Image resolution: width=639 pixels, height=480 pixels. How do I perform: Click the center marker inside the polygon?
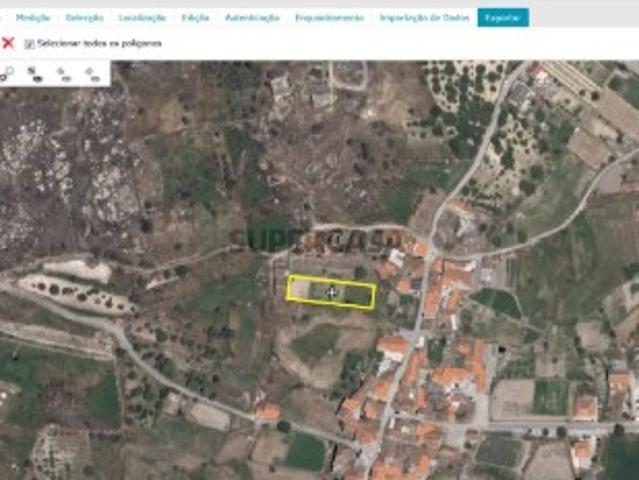(x=332, y=292)
